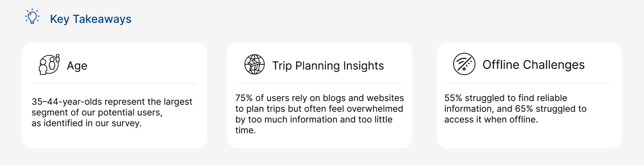Click the divider line under Age
Viewport: 644px width, 165px height.
(x=114, y=83)
